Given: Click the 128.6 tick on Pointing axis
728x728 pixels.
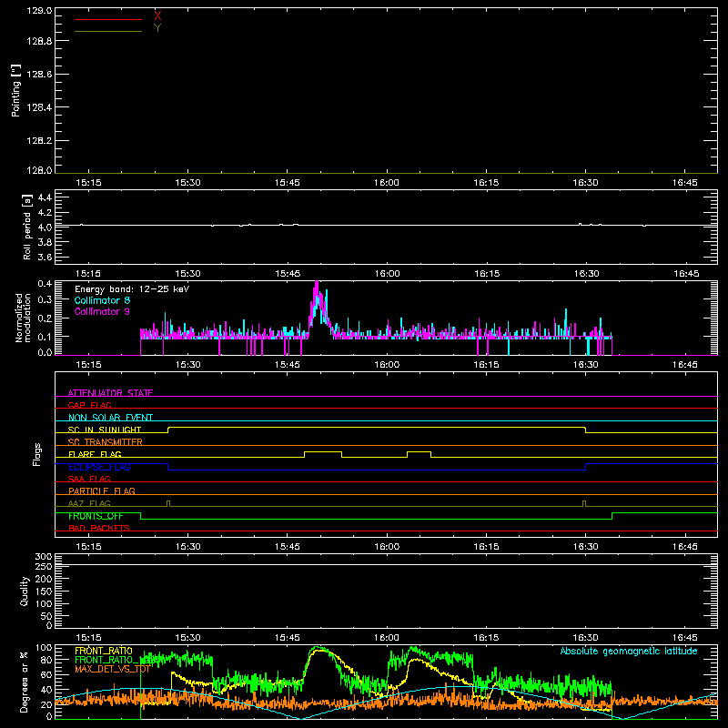Looking at the screenshot, I should coord(39,75).
